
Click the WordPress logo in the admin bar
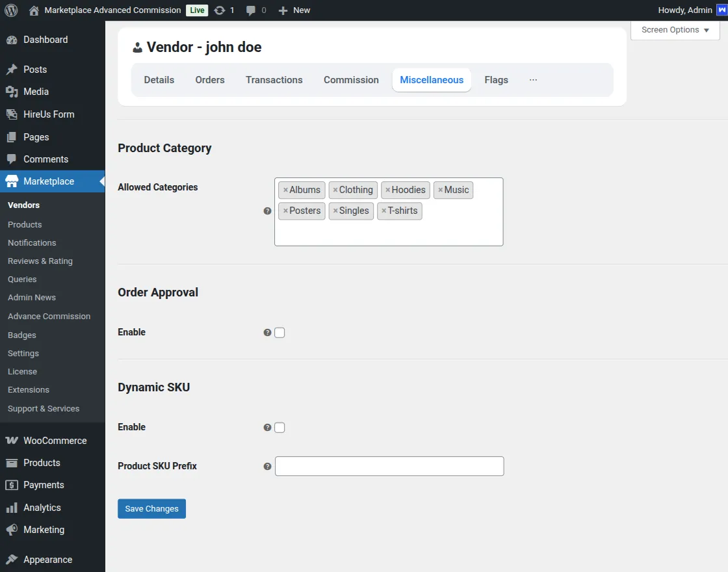coord(10,10)
